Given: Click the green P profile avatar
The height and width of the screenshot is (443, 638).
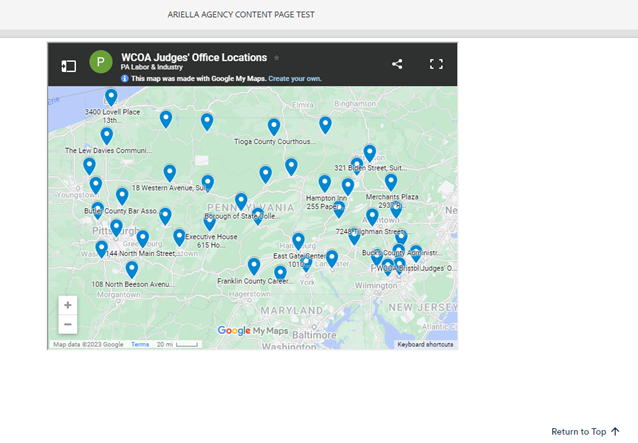Looking at the screenshot, I should (x=101, y=62).
